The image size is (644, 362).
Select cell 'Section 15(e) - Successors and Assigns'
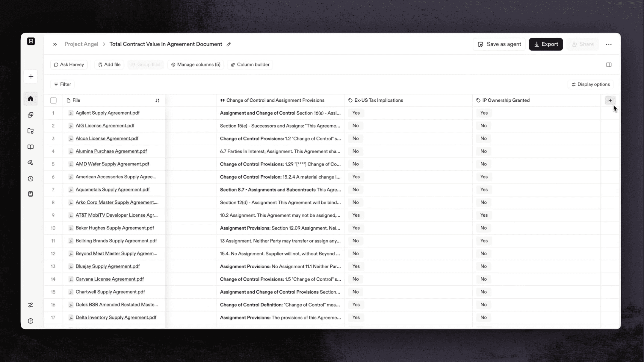(x=281, y=126)
